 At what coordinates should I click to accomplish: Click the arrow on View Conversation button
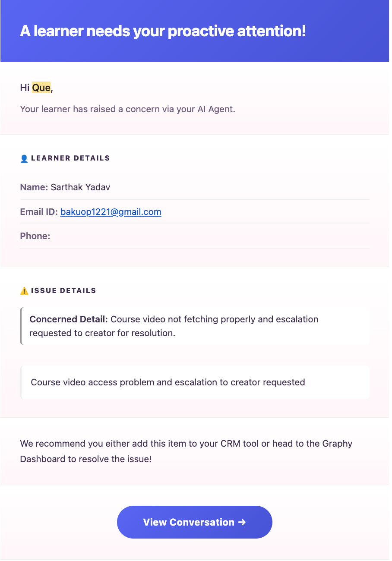tap(242, 522)
